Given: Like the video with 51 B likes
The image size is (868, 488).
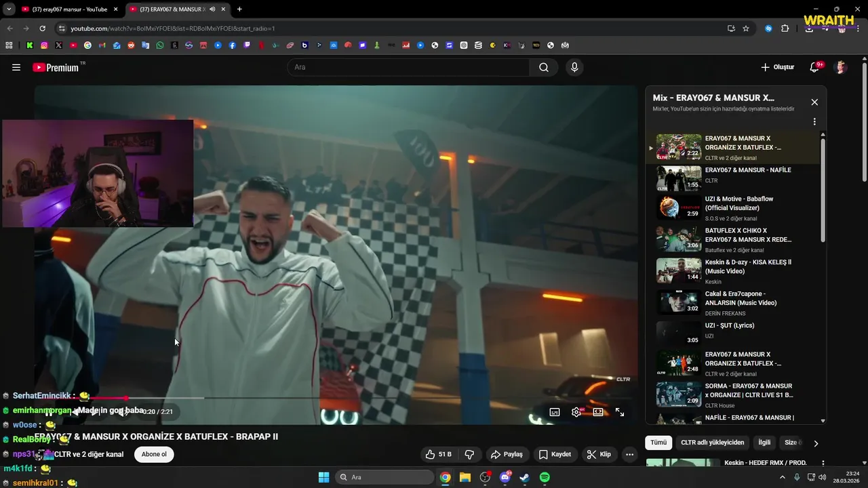Looking at the screenshot, I should tap(439, 454).
